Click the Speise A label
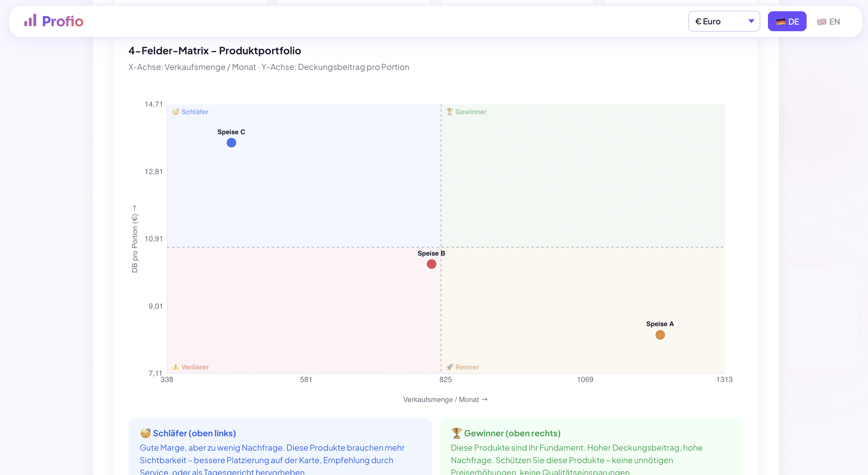The height and width of the screenshot is (475, 868). click(660, 324)
